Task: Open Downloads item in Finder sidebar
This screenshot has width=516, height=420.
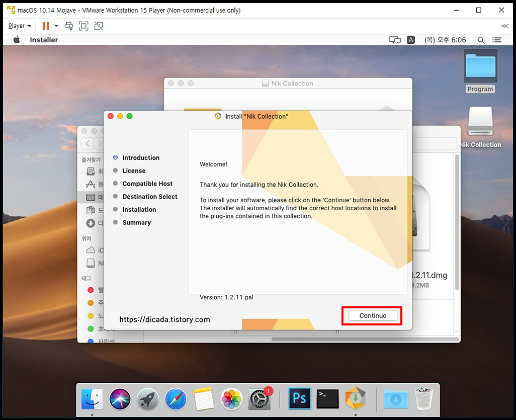Action: 94,223
